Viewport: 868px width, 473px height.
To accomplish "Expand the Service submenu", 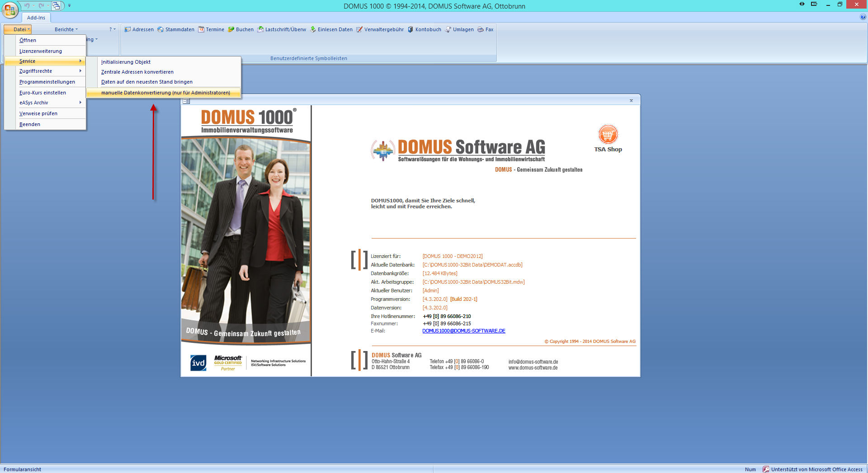I will coord(45,61).
